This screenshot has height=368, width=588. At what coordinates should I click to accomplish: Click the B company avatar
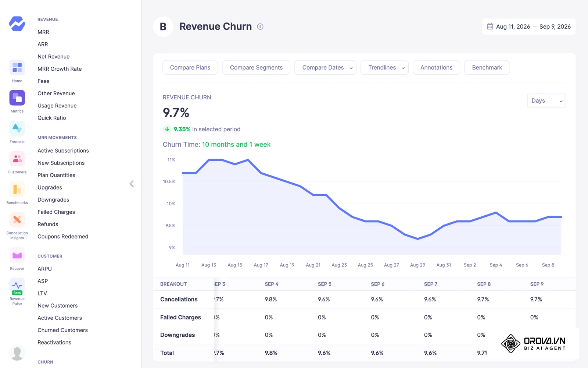click(x=163, y=26)
